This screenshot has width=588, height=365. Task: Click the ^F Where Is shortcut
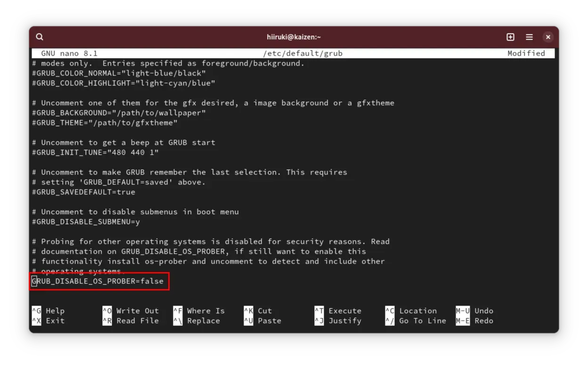[x=199, y=311]
